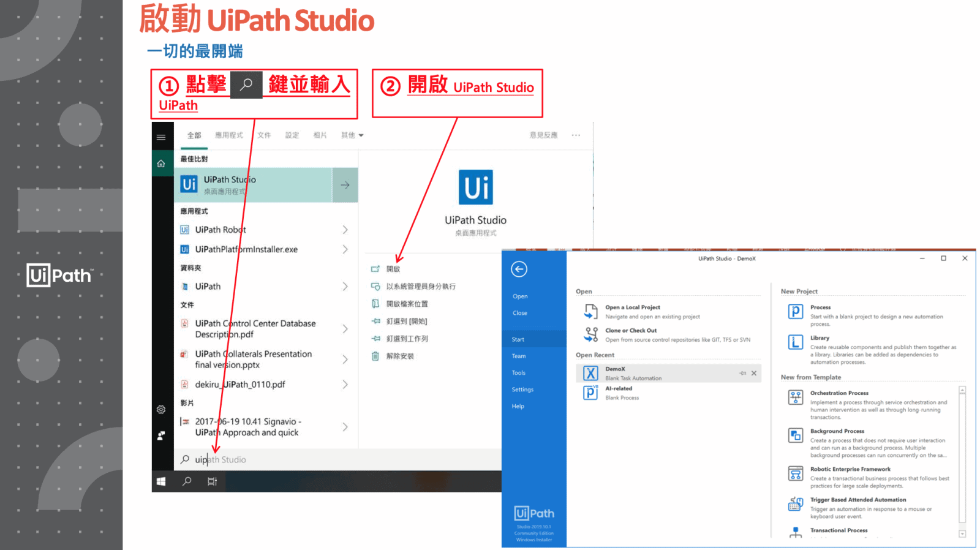The image size is (980, 550).
Task: Open Task View on the taskbar
Action: (213, 481)
